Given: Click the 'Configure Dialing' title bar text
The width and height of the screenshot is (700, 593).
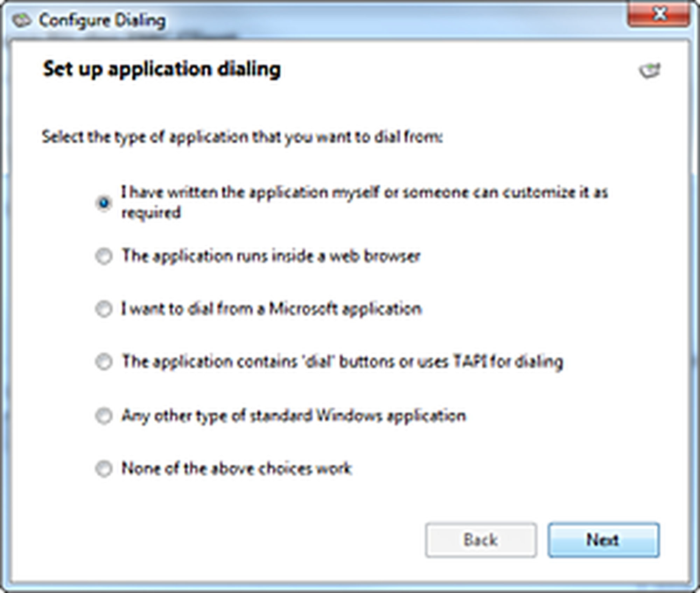Looking at the screenshot, I should 102,20.
